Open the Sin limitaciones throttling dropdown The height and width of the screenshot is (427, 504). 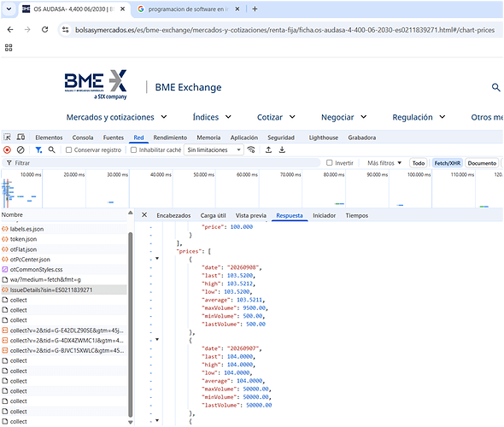[x=214, y=149]
